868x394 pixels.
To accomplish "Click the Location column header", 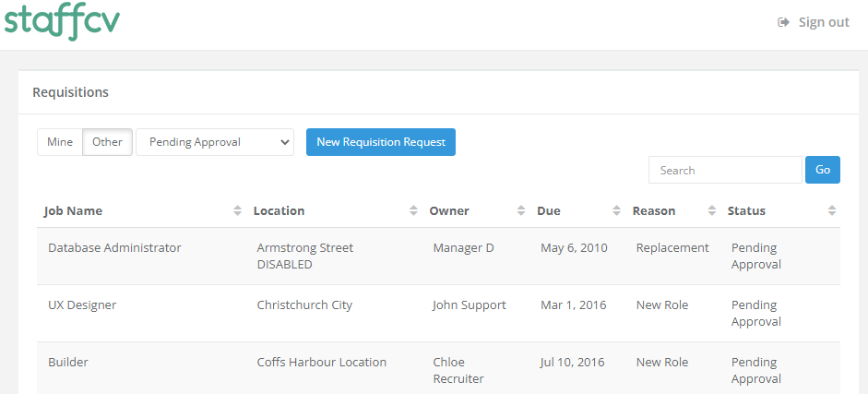I will click(279, 210).
